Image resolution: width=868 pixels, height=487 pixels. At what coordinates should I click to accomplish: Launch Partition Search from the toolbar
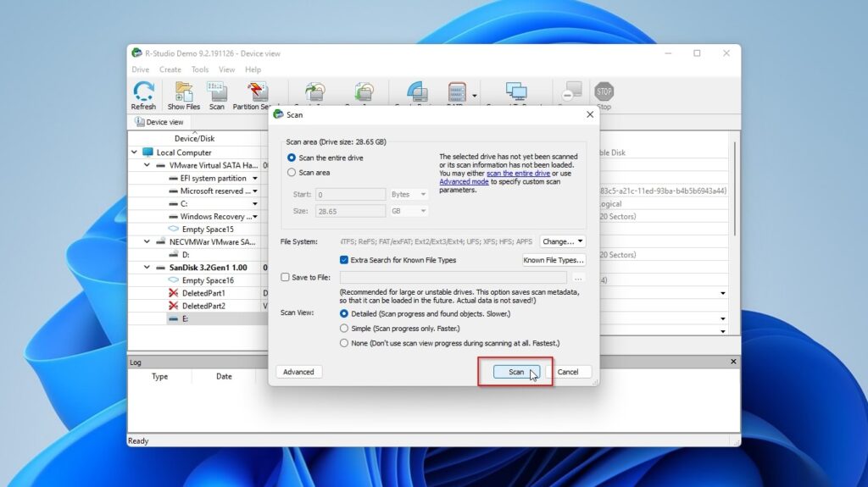pos(257,91)
